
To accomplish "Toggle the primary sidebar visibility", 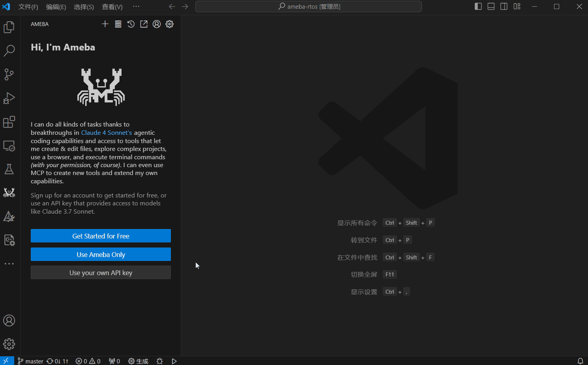I will tap(478, 7).
